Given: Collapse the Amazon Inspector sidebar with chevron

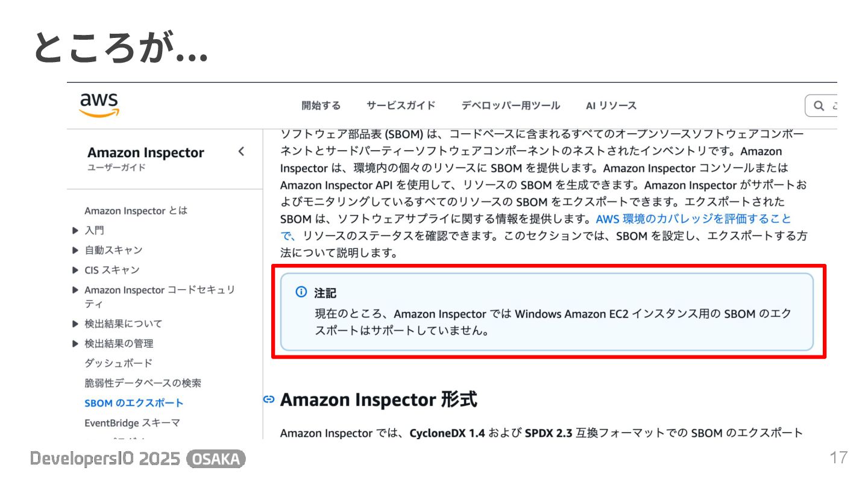Looking at the screenshot, I should (241, 152).
